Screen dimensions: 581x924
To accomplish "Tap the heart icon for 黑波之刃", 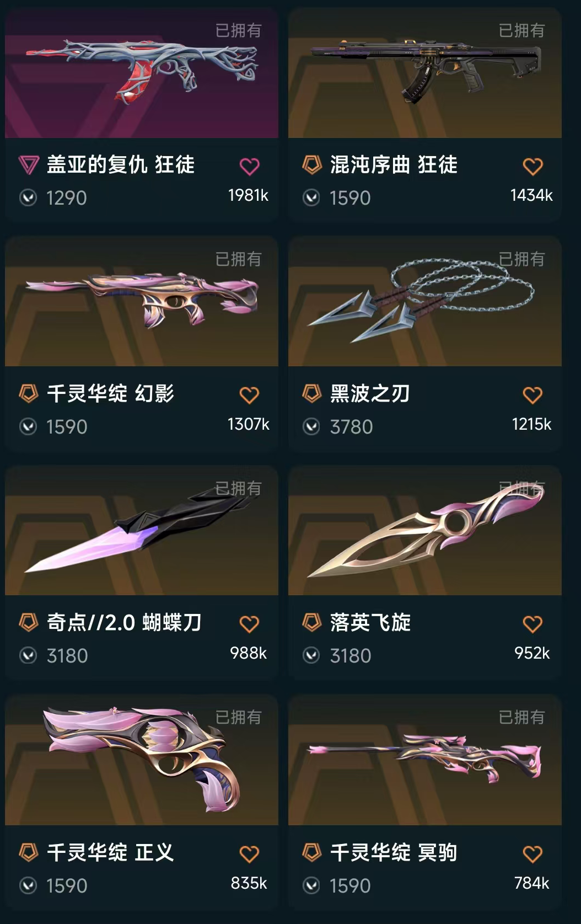I will tap(532, 395).
